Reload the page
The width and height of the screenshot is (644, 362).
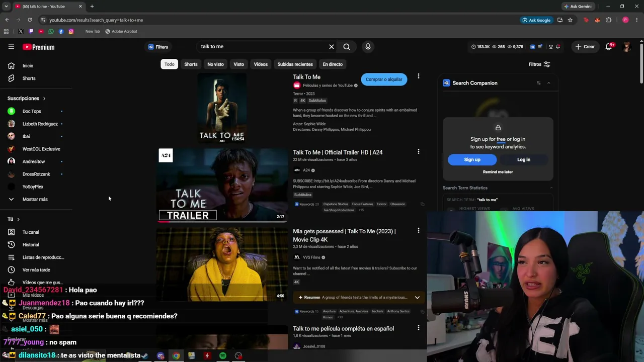(x=30, y=20)
